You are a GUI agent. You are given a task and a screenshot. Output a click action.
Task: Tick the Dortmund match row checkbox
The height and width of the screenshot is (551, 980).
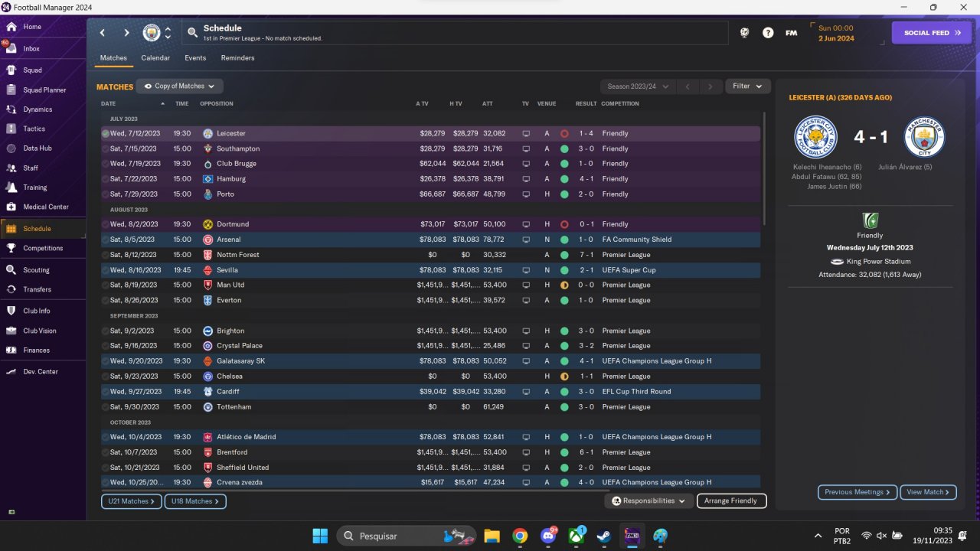tap(106, 224)
